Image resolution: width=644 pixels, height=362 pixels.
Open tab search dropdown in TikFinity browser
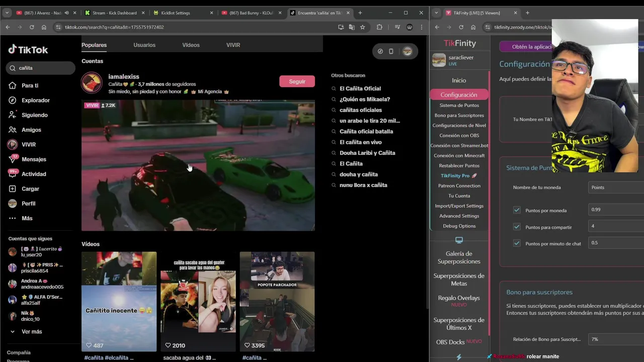coord(436,13)
